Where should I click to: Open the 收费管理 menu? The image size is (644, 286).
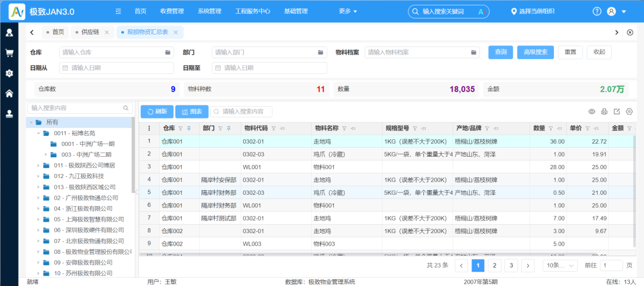coord(172,11)
